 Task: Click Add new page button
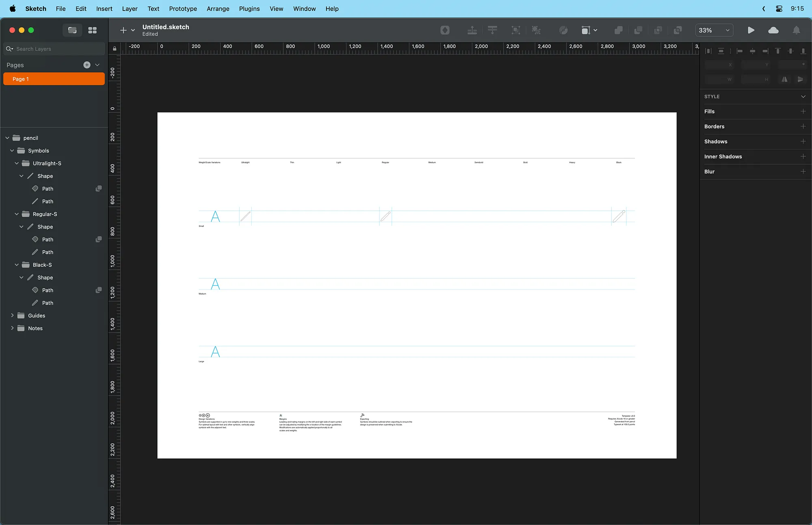click(x=86, y=65)
